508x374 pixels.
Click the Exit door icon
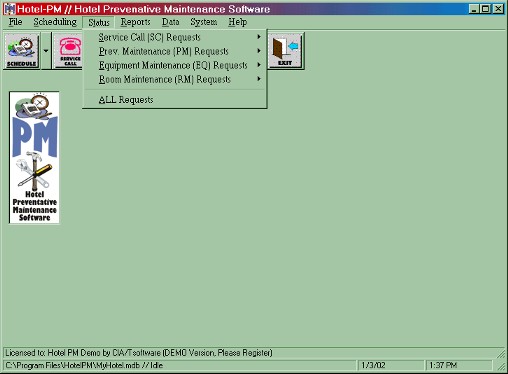(285, 51)
